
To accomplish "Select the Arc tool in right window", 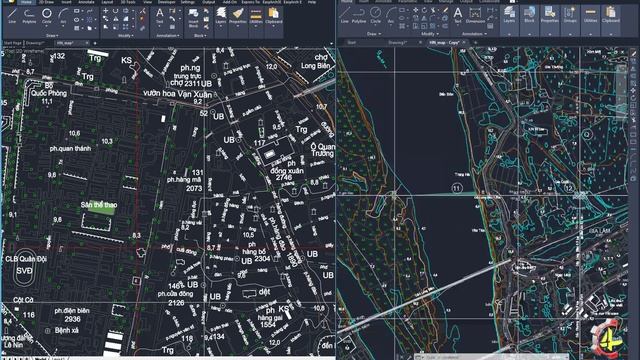I will click(391, 15).
